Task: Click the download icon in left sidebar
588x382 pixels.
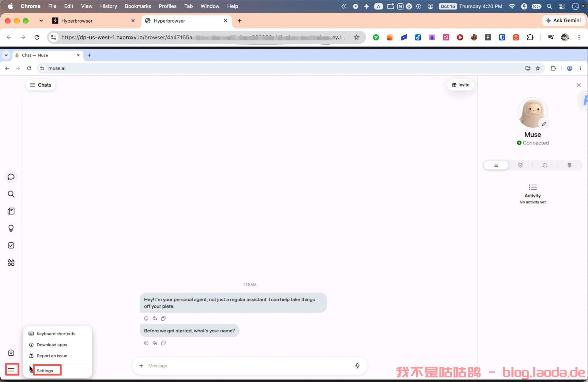Action: (x=11, y=352)
